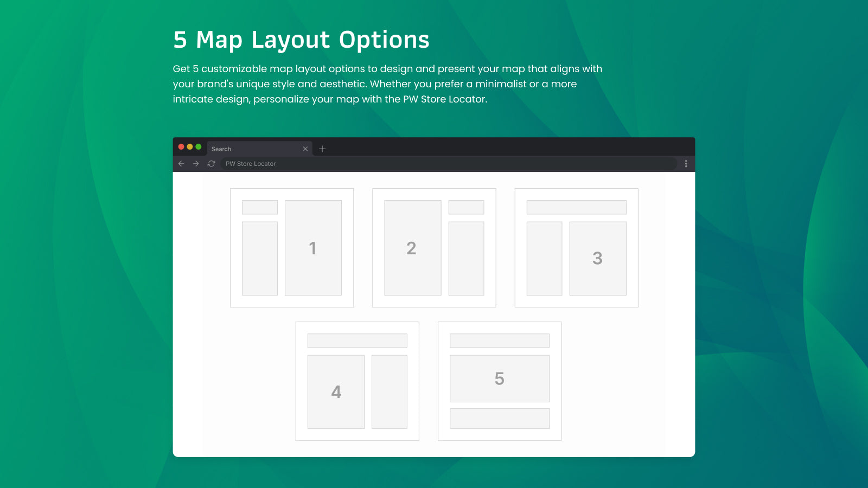Click the back navigation arrow

(182, 163)
